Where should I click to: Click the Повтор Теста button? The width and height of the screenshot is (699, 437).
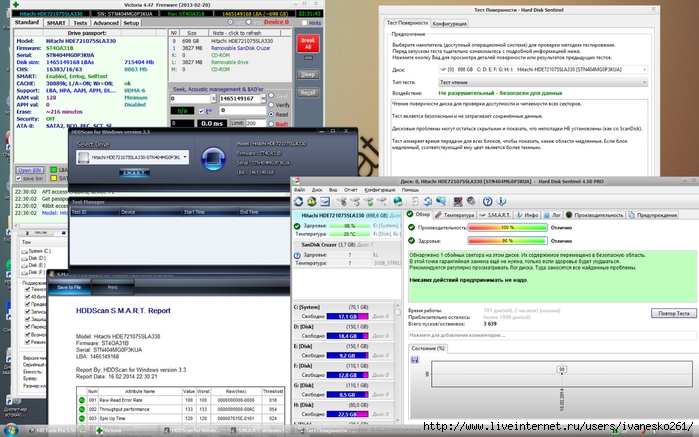coord(674,313)
